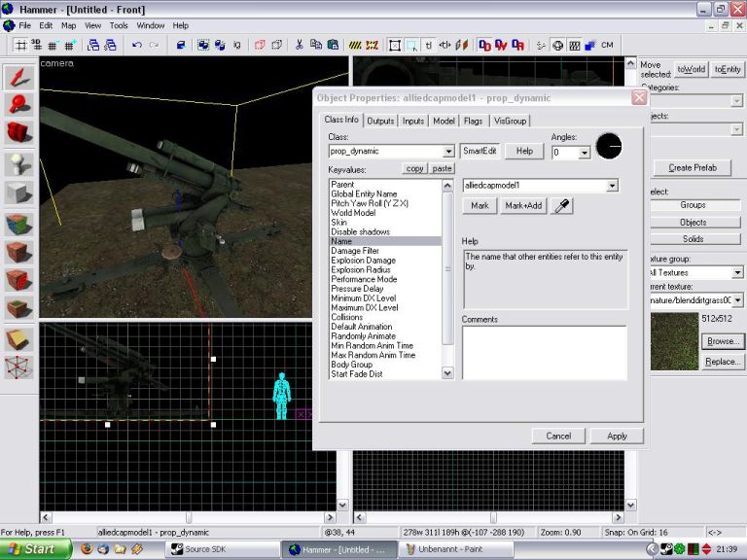Image resolution: width=747 pixels, height=560 pixels.
Task: Open the Toggle texture application tool
Action: pyautogui.click(x=18, y=225)
